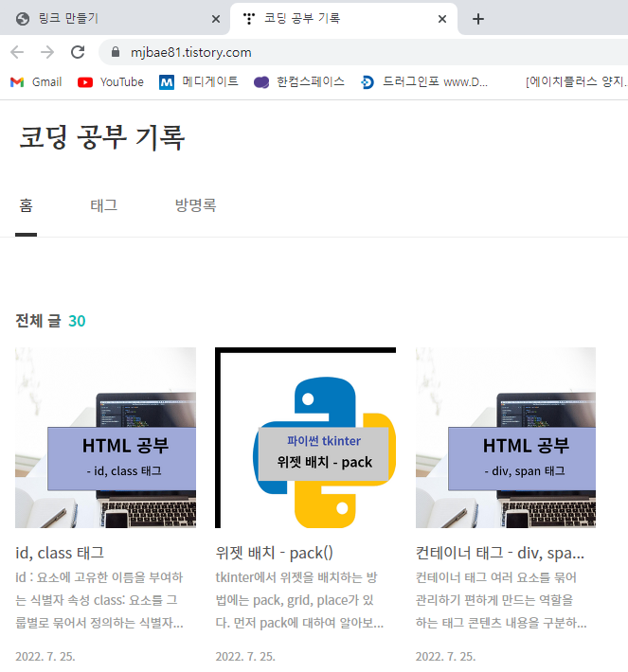Open a new tab with plus icon

pyautogui.click(x=478, y=19)
